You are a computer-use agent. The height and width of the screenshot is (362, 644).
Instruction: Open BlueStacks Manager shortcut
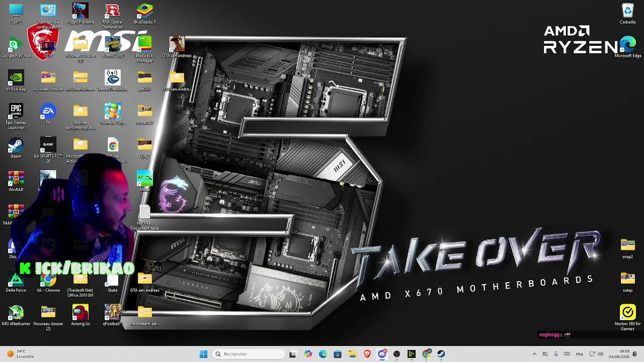[145, 50]
